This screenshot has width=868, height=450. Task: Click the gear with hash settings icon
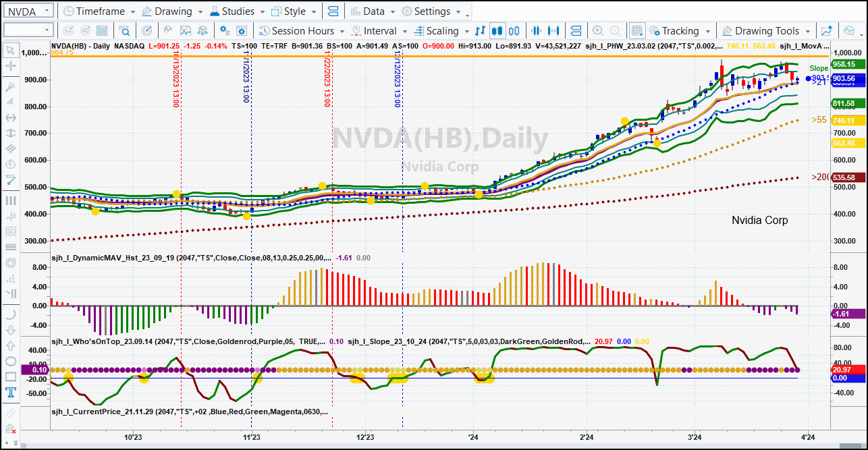point(223,31)
